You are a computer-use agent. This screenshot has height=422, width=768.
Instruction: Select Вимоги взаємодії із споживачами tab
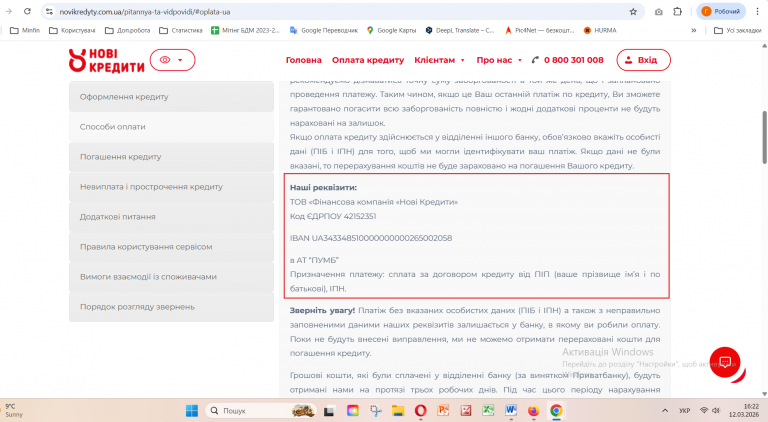pyautogui.click(x=171, y=277)
